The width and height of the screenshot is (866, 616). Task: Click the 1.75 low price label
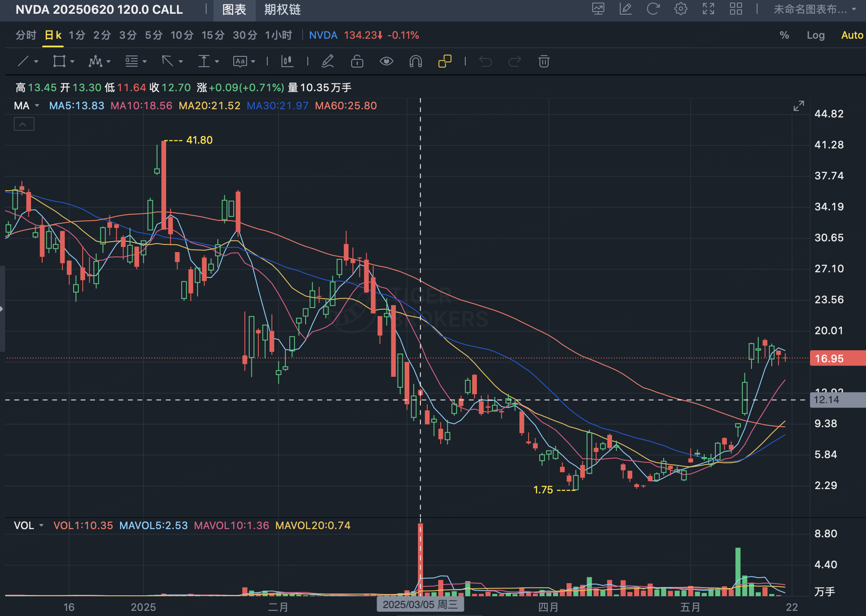click(543, 490)
